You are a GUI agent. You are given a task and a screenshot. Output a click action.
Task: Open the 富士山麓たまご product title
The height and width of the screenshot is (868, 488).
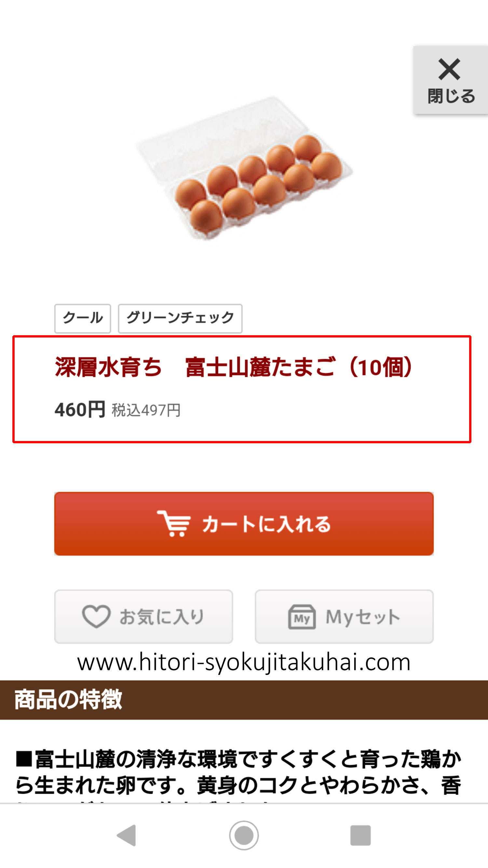[x=234, y=367]
